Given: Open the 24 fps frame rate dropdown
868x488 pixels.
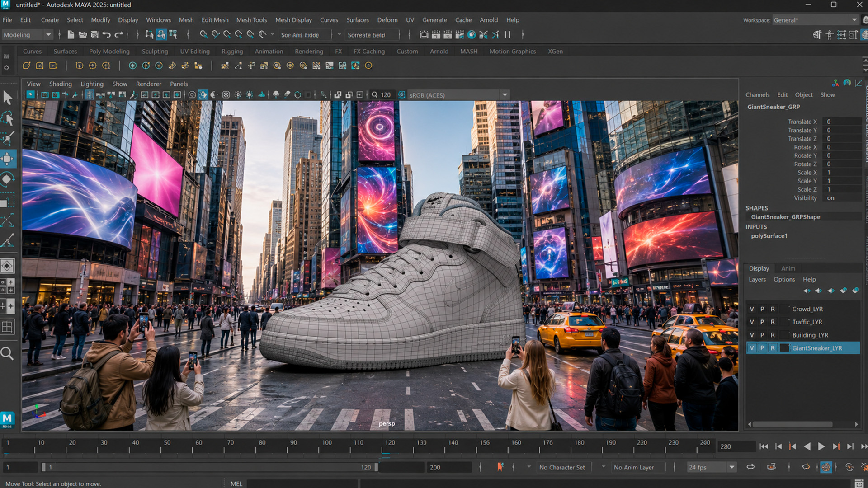Looking at the screenshot, I should [x=712, y=467].
